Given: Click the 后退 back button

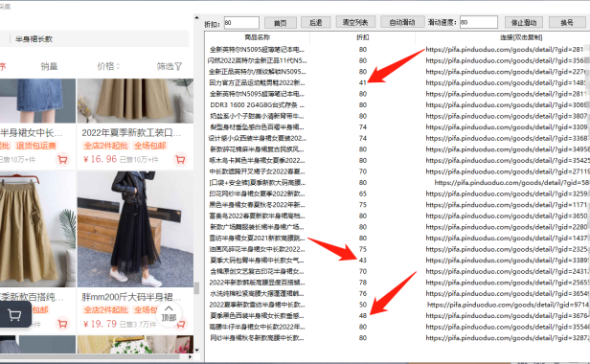Looking at the screenshot, I should coord(315,23).
